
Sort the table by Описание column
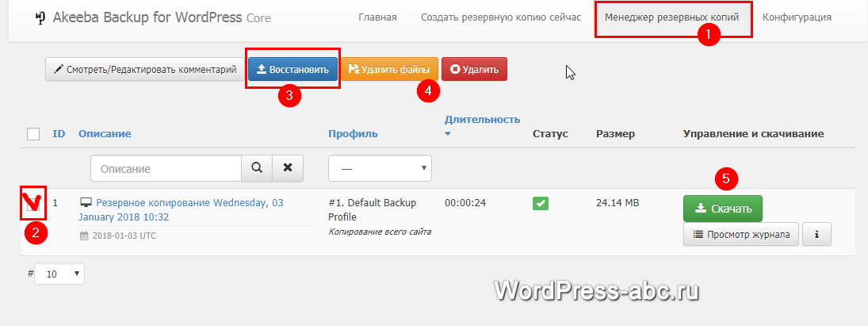click(105, 133)
